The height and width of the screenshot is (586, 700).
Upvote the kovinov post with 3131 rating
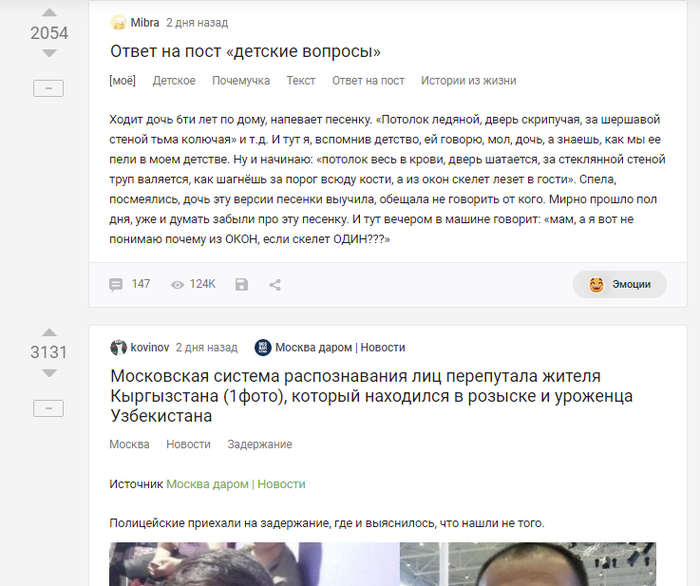coord(49,332)
